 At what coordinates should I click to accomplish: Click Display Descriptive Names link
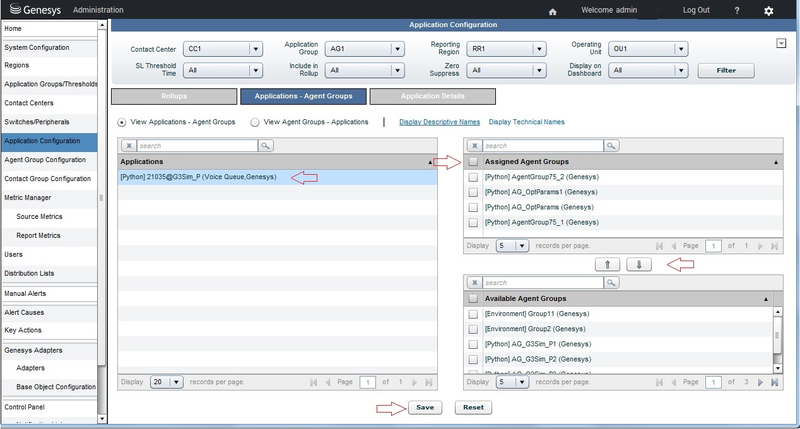[439, 122]
